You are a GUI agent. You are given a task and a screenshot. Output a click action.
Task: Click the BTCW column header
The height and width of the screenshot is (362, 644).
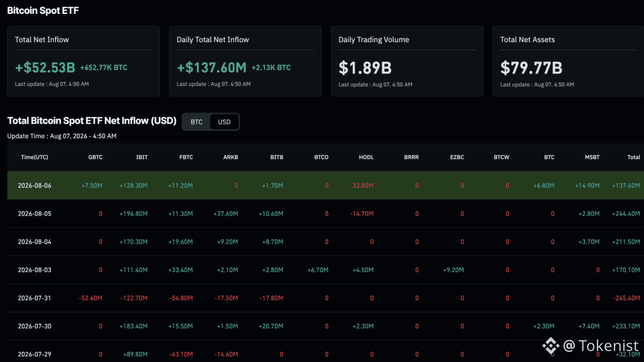pyautogui.click(x=501, y=157)
